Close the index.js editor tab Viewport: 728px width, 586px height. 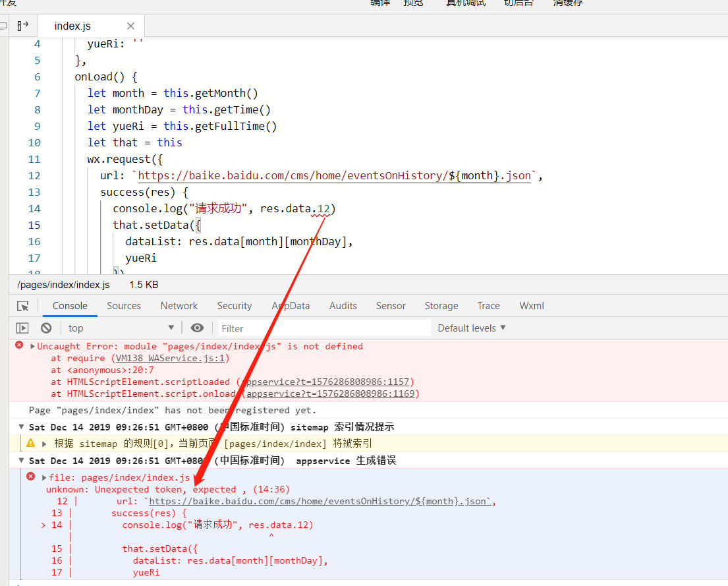[131, 26]
